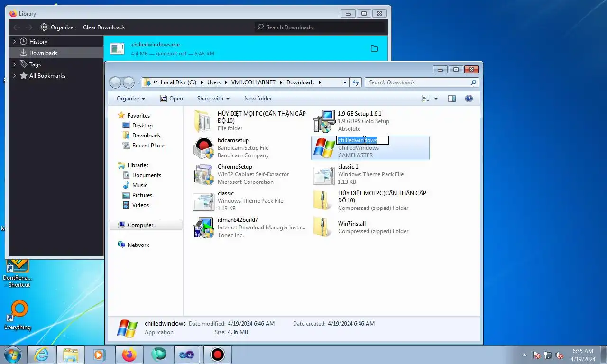
Task: Open recent pages dropdown beside navigation arrows
Action: [138, 82]
